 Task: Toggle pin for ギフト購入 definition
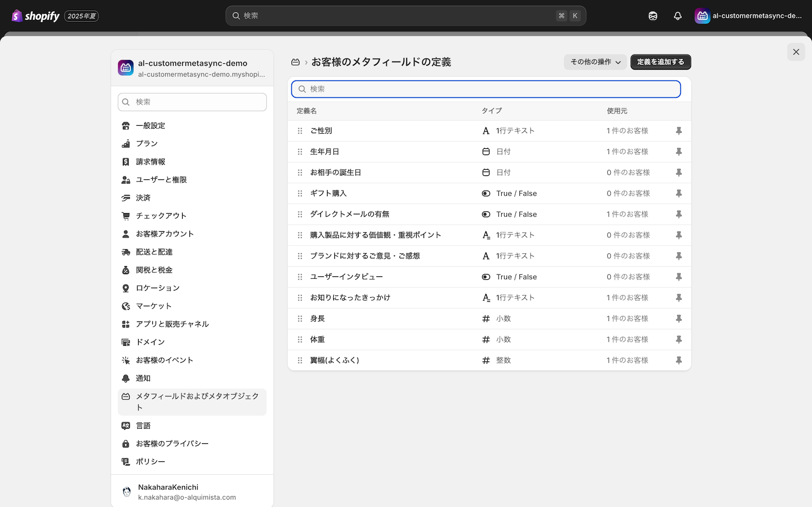[679, 193]
